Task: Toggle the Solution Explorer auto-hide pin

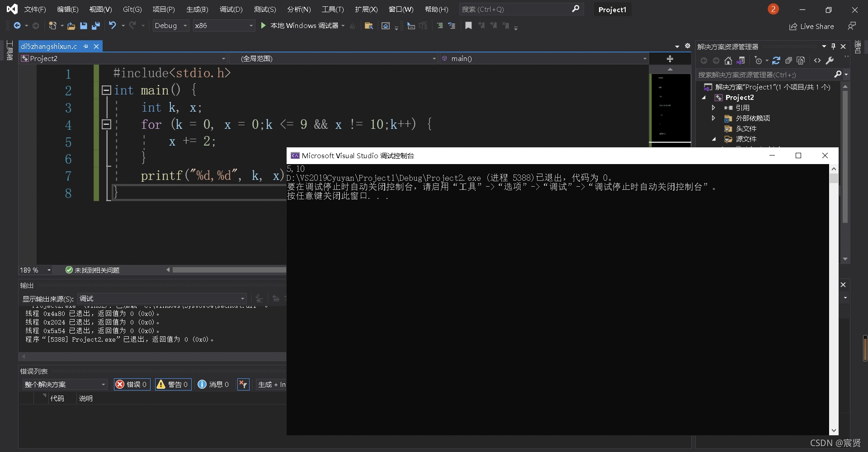Action: click(x=833, y=46)
